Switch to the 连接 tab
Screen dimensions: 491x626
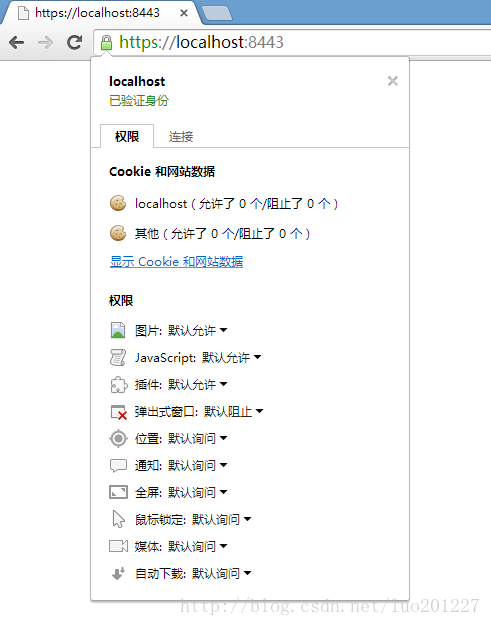pos(181,137)
